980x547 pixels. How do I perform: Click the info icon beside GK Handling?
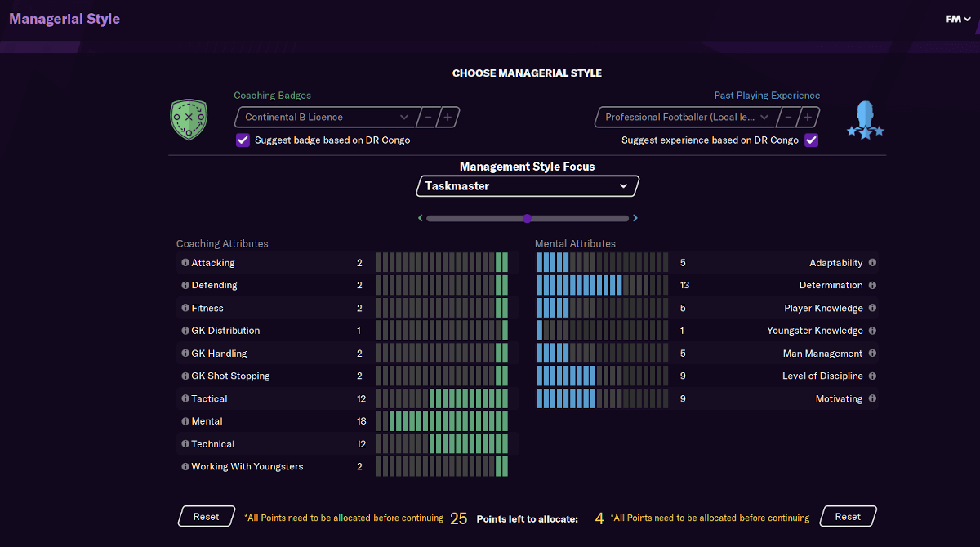(x=185, y=354)
